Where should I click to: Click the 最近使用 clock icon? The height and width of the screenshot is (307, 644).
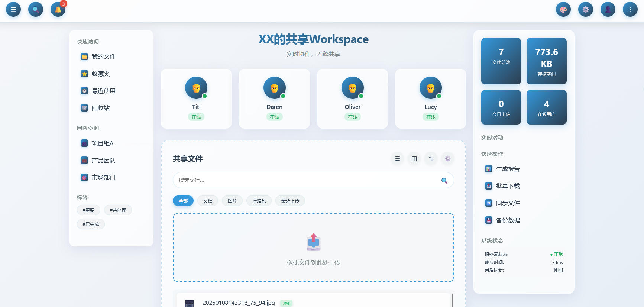84,91
